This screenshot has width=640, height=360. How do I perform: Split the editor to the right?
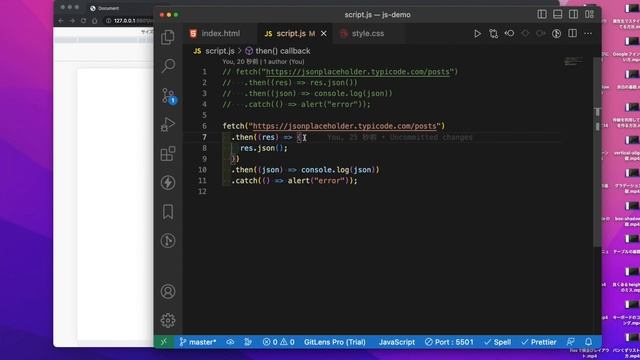pyautogui.click(x=572, y=33)
